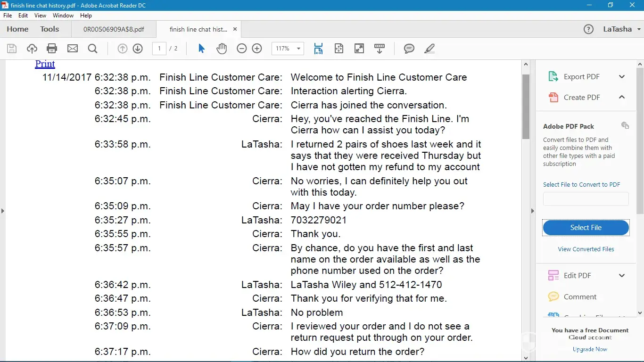This screenshot has height=362, width=644.
Task: Click the Adobe PDF Pack heading
Action: click(569, 126)
